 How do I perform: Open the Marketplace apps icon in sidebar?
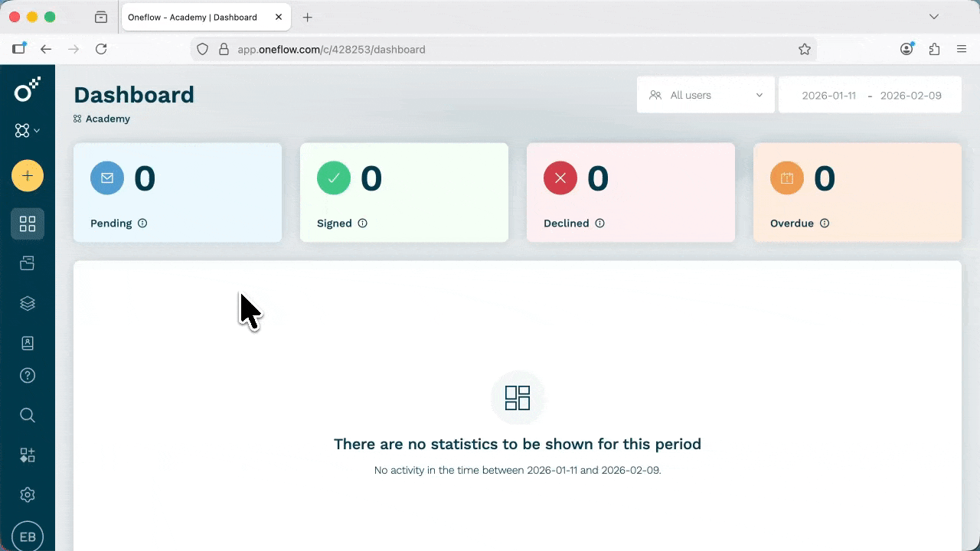tap(28, 455)
